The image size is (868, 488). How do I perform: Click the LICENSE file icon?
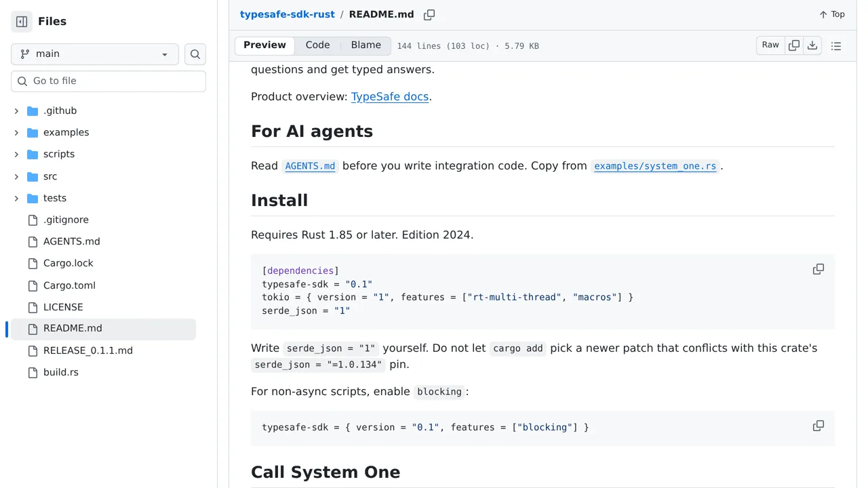point(33,307)
